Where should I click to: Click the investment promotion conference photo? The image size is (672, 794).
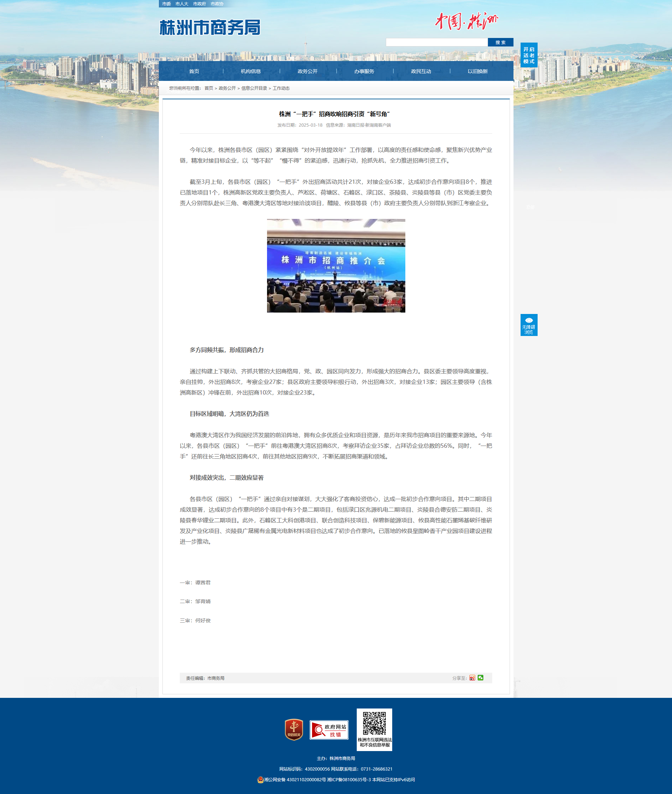(x=336, y=266)
